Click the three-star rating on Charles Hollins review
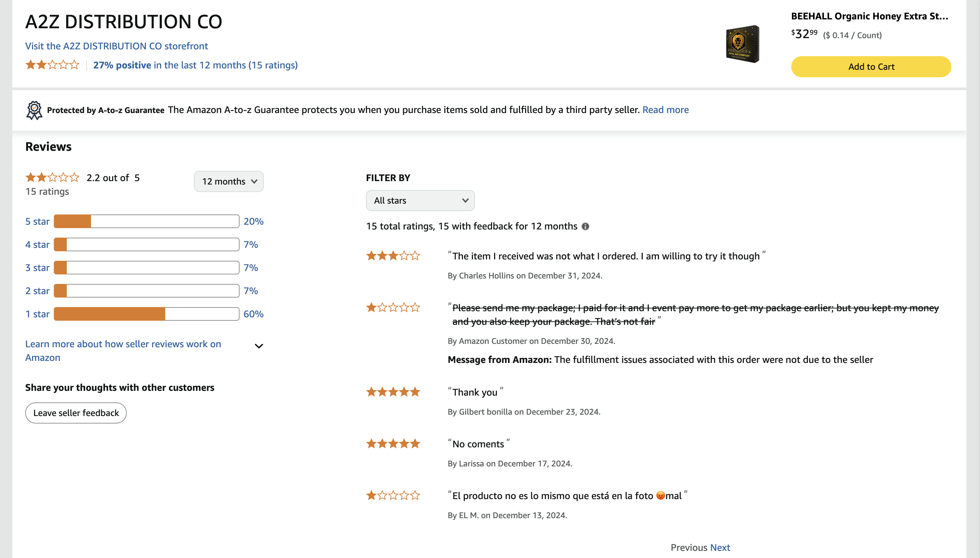This screenshot has height=558, width=980. point(393,256)
